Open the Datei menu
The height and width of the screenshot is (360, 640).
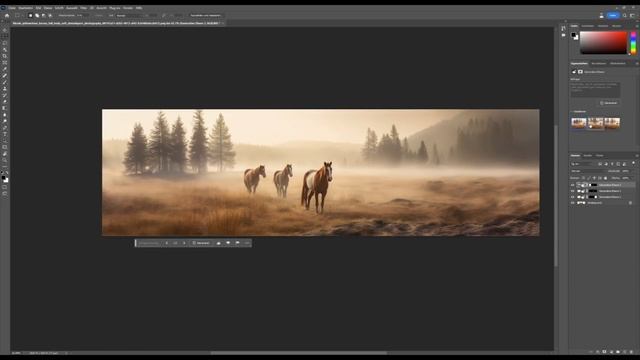pyautogui.click(x=12, y=8)
